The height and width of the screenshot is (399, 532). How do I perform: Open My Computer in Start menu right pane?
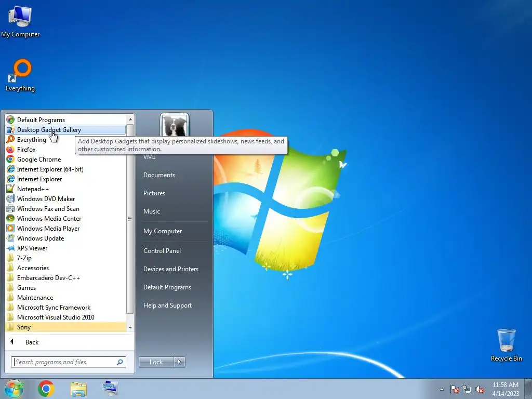point(163,231)
